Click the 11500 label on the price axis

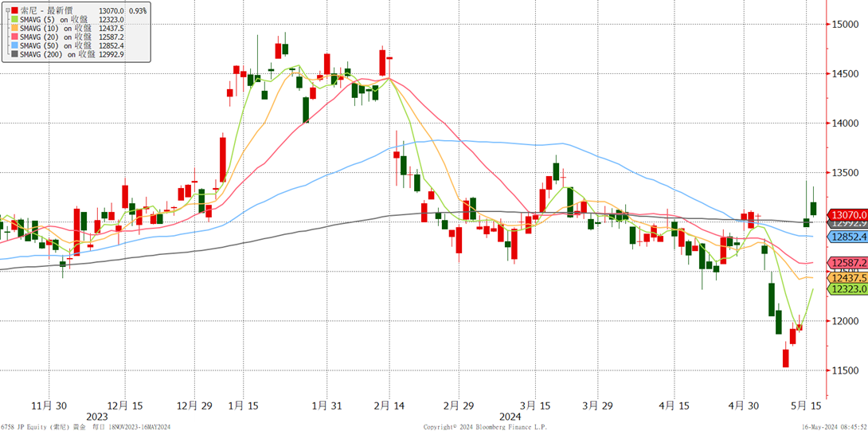coord(846,370)
